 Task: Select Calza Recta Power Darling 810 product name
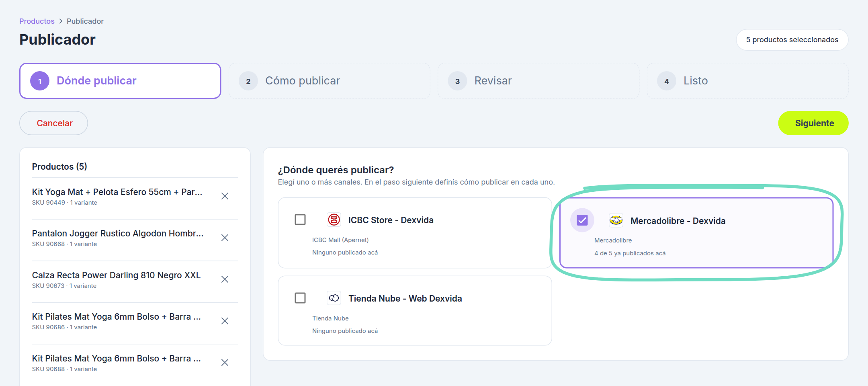[x=116, y=275]
